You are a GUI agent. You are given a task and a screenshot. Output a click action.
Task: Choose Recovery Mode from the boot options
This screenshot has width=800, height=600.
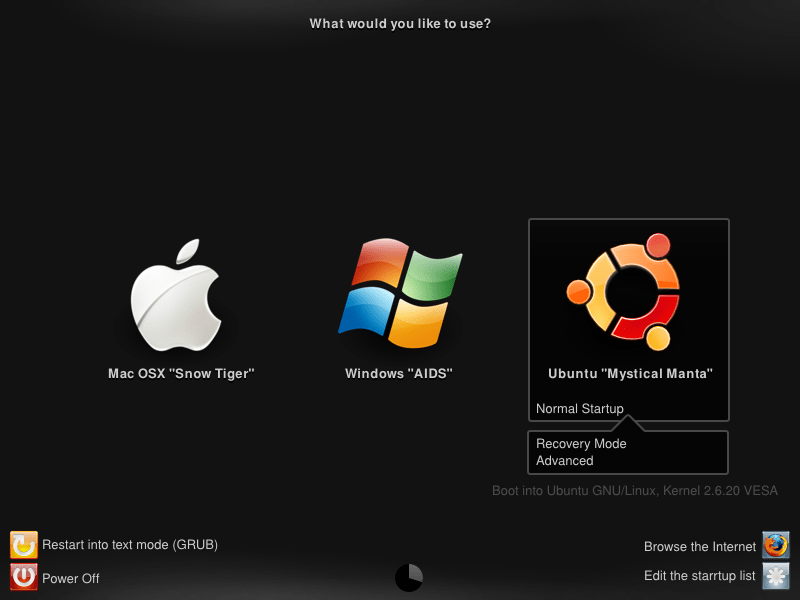581,443
